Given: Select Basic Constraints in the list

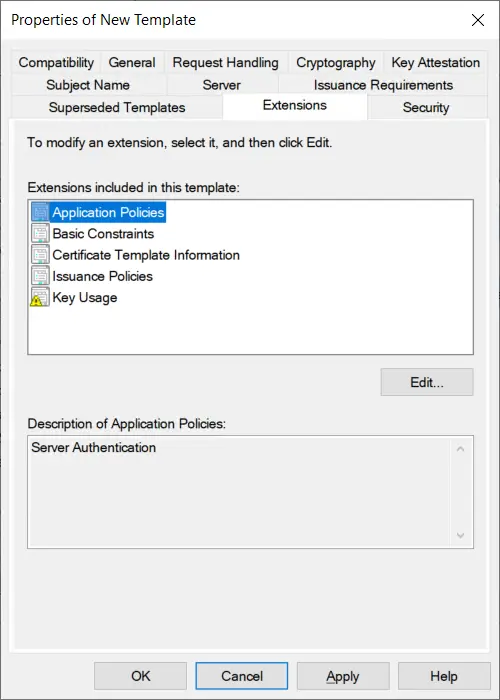Looking at the screenshot, I should pos(103,233).
